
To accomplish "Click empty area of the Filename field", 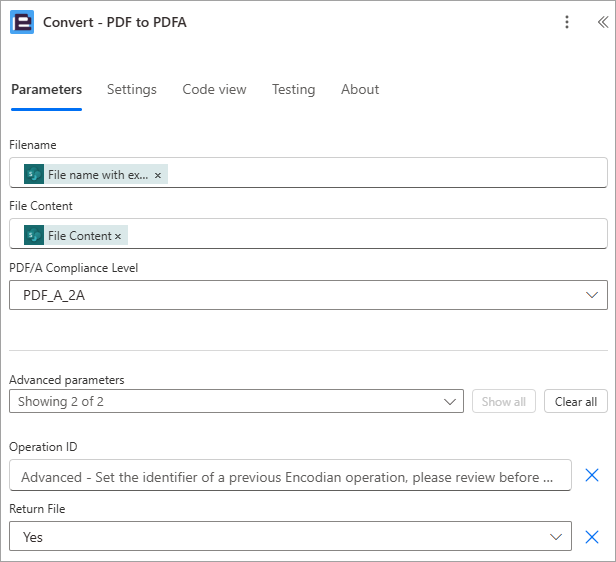I will (x=385, y=173).
